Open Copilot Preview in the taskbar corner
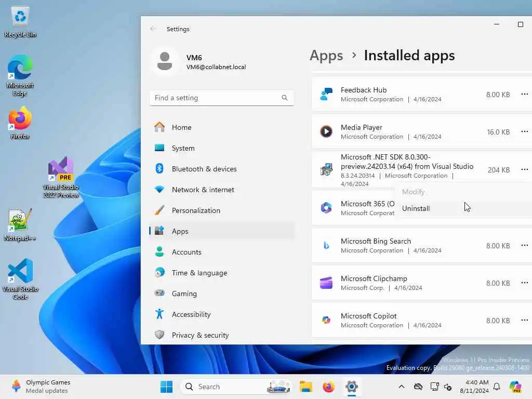532x399 pixels. (x=515, y=387)
